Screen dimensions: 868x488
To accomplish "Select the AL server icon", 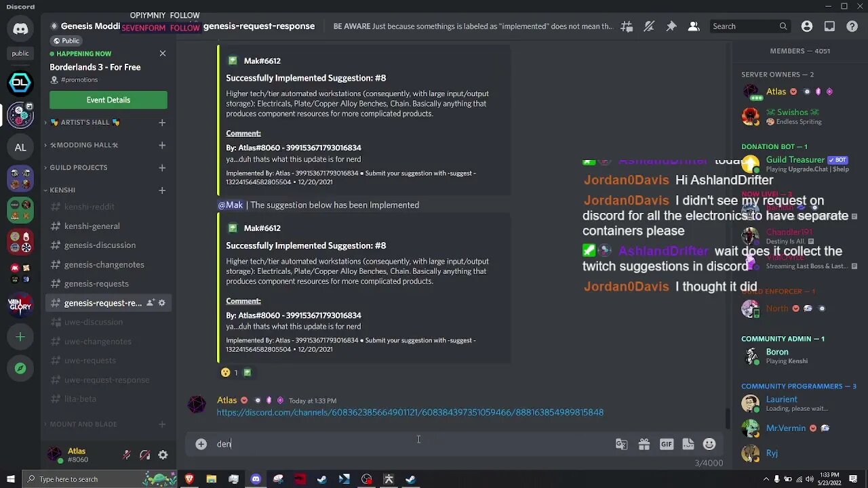I will click(x=20, y=147).
